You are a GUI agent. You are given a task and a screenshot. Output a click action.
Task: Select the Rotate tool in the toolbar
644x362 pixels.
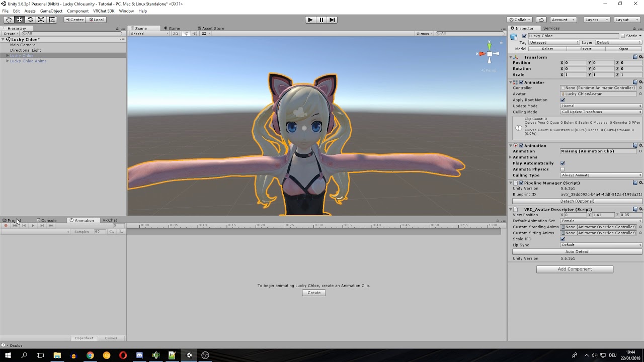click(x=30, y=20)
